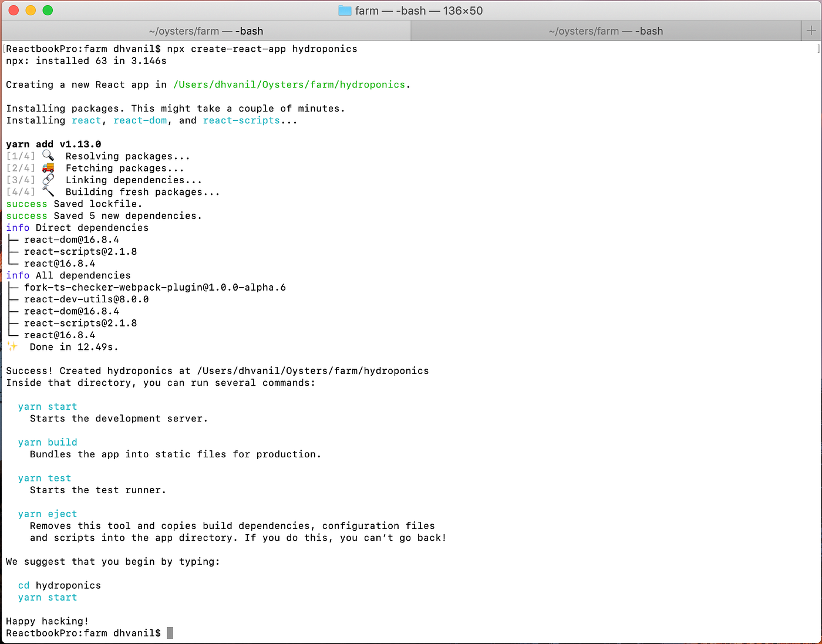Click 'info Direct dependencies' line
Image resolution: width=822 pixels, height=644 pixels.
coord(78,228)
